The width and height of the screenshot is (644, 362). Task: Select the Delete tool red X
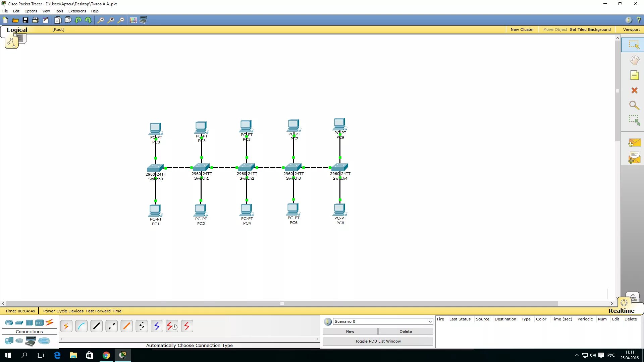point(634,90)
